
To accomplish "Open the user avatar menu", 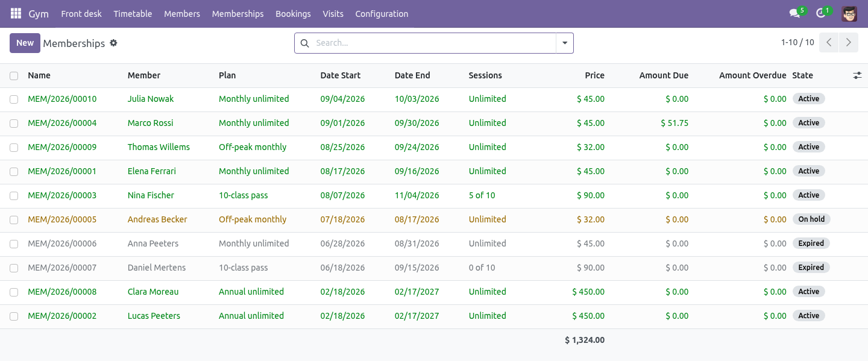I will tap(849, 13).
